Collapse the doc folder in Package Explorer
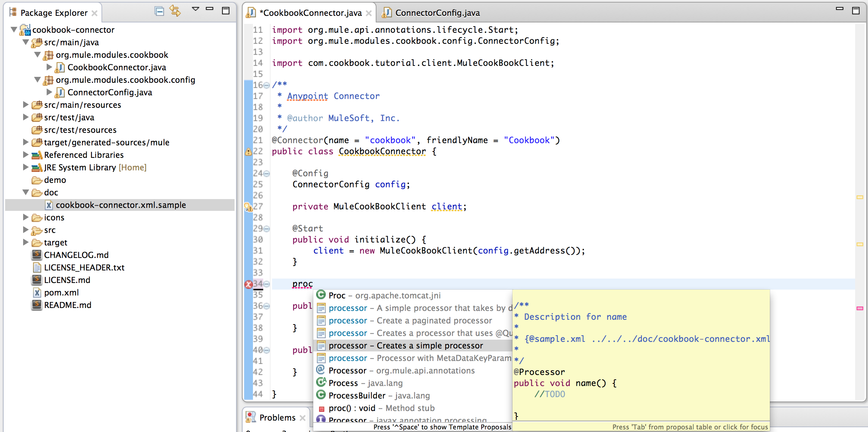 pos(25,192)
